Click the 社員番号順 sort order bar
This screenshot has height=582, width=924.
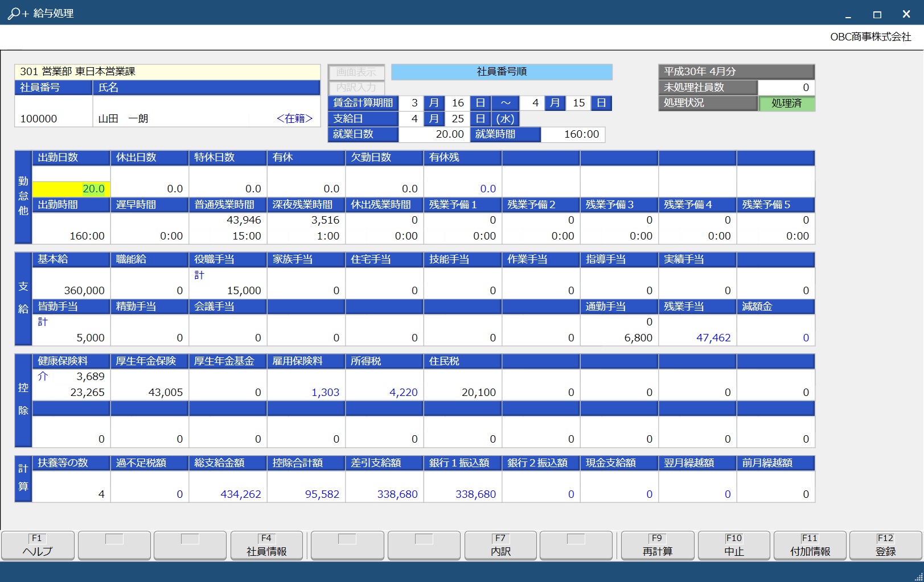coord(502,72)
